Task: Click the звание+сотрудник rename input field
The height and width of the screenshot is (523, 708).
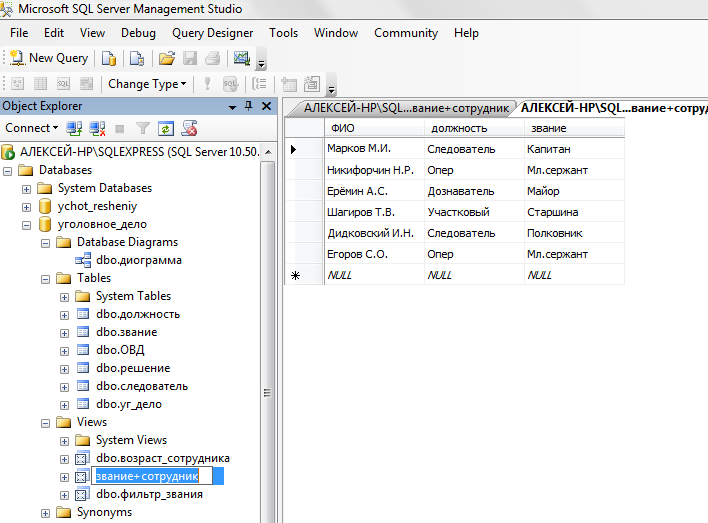Action: [x=152, y=476]
